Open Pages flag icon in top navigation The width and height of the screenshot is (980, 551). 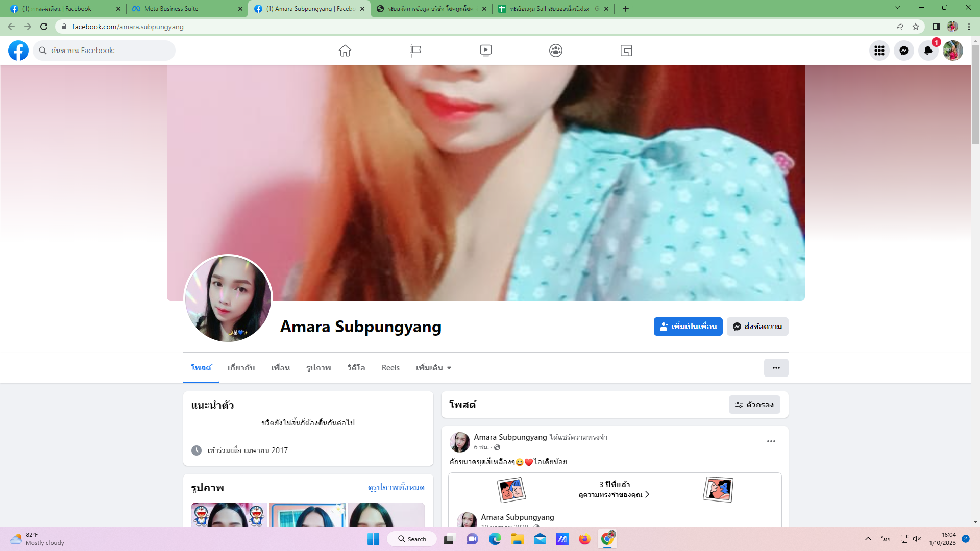(x=415, y=51)
